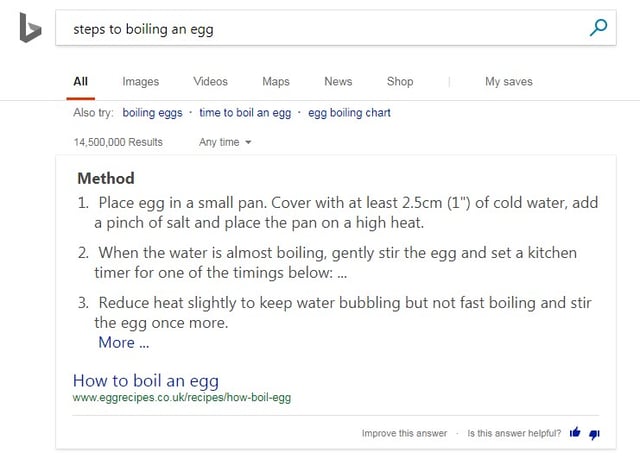Image resolution: width=640 pixels, height=465 pixels.
Task: Expand the recipe steps via More ...
Action: (124, 342)
